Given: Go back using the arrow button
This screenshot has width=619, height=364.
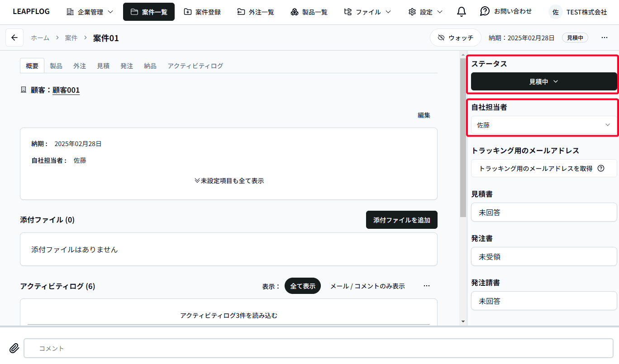Looking at the screenshot, I should point(14,38).
